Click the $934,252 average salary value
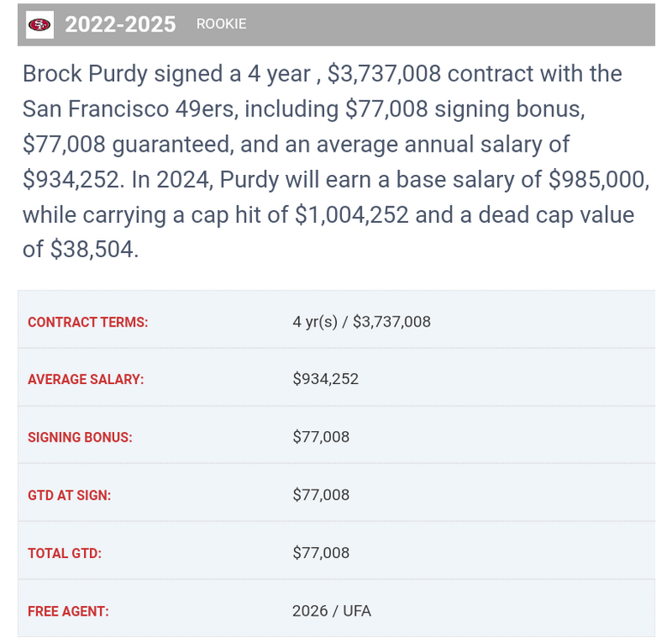This screenshot has width=672, height=643. [326, 379]
